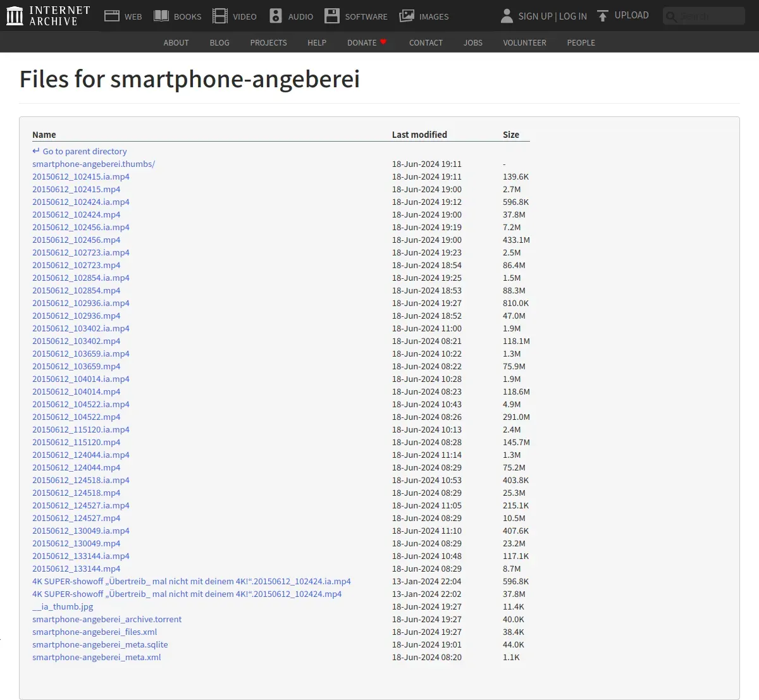Click the Name column header

[x=44, y=135]
